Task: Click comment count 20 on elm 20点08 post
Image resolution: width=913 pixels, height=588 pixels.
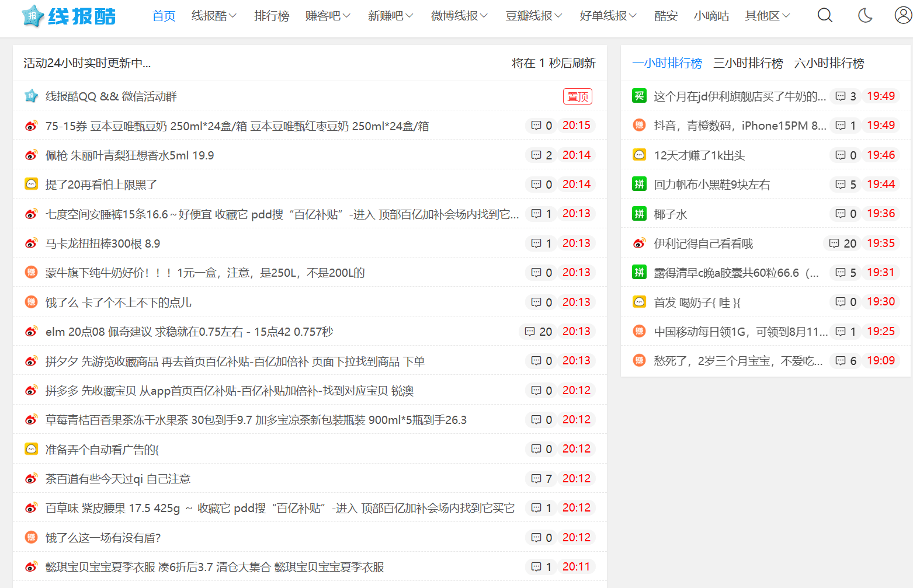Action: pyautogui.click(x=539, y=332)
